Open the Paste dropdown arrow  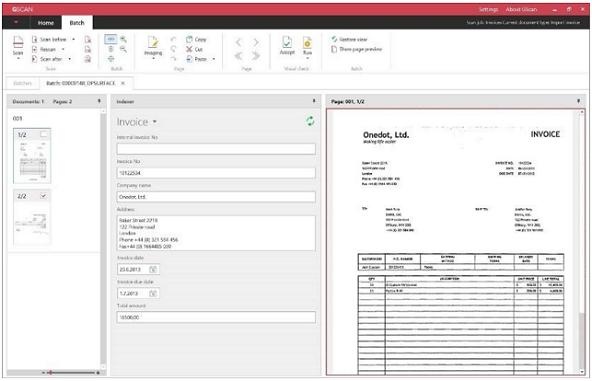[x=214, y=59]
